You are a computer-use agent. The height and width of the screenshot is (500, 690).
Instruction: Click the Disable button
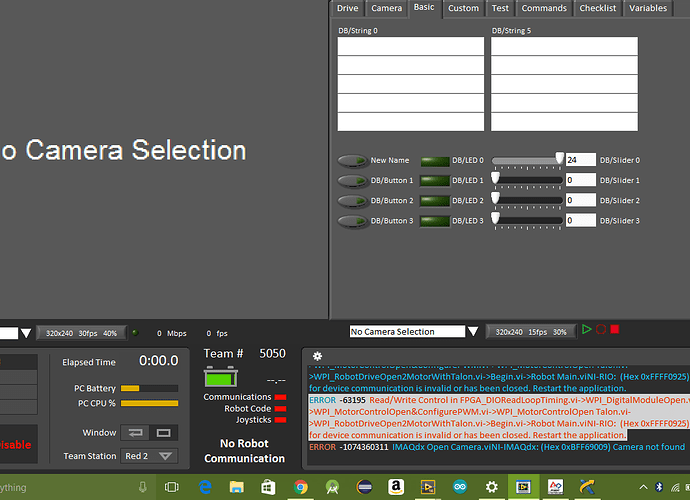[x=16, y=445]
